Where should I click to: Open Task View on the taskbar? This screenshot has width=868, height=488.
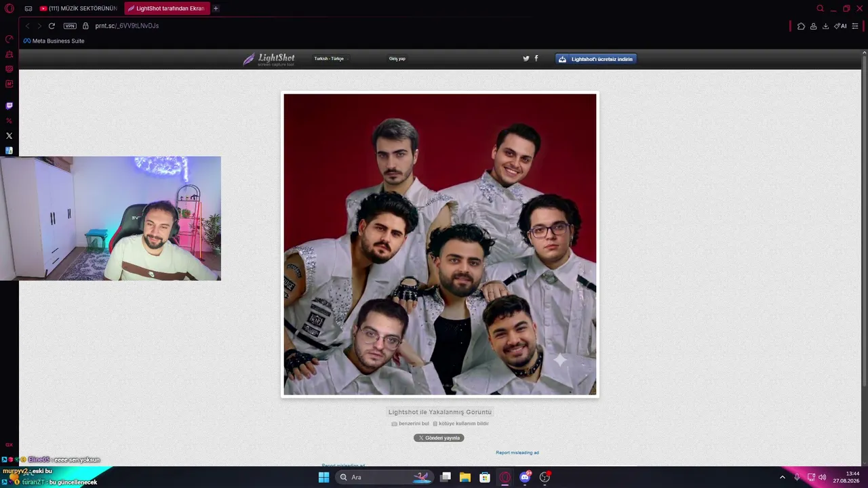point(446,477)
